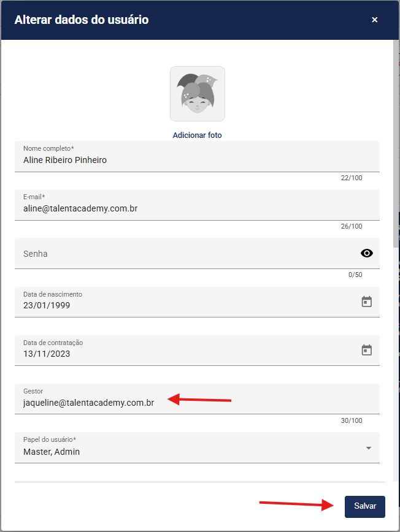Show the password with the eye icon
The height and width of the screenshot is (532, 400).
click(x=367, y=253)
